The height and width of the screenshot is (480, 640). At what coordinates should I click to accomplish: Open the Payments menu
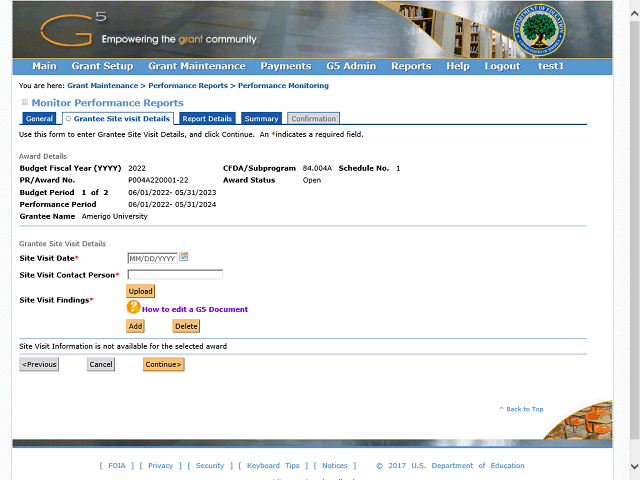pos(286,66)
